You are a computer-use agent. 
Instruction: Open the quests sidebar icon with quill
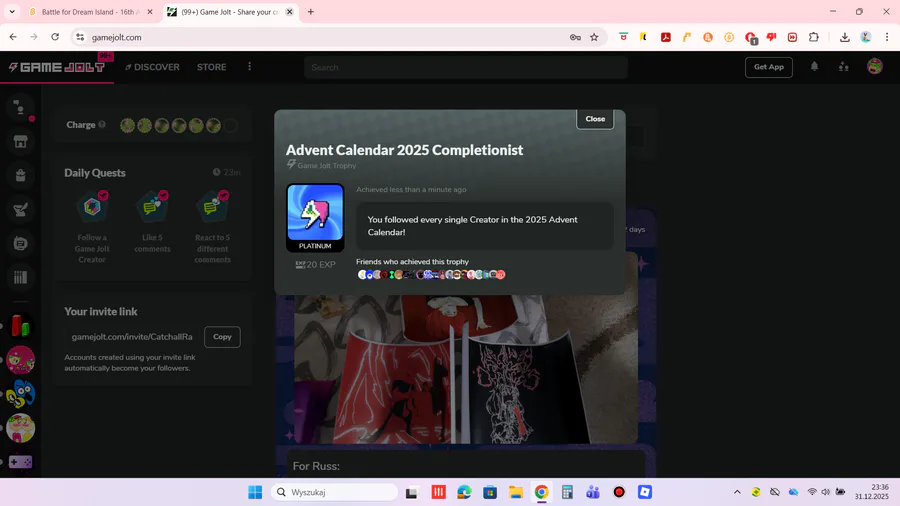pyautogui.click(x=21, y=209)
